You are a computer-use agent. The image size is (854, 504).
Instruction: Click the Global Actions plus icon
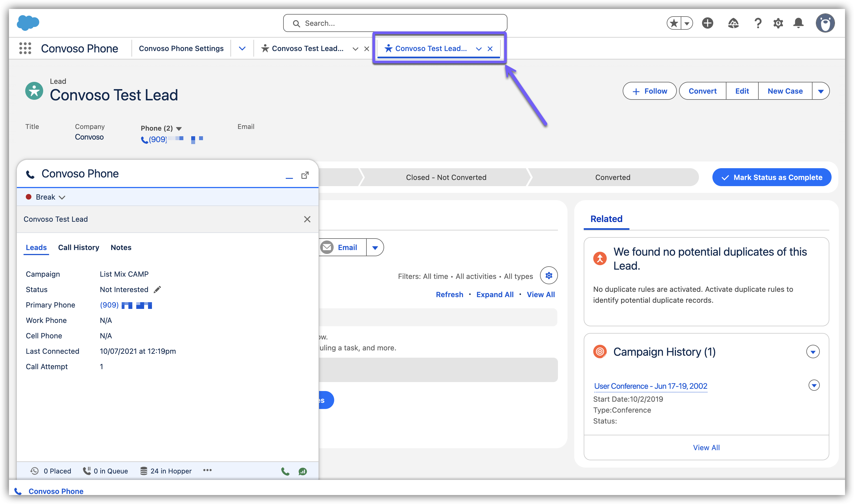coord(707,23)
